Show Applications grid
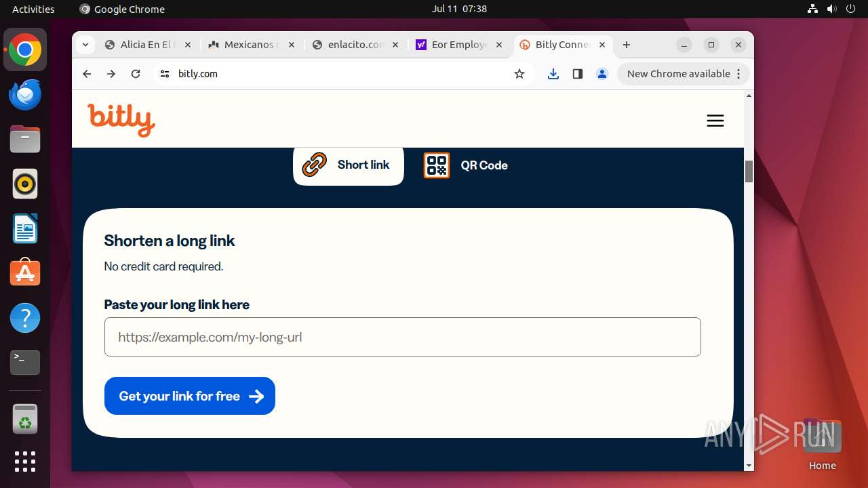The height and width of the screenshot is (488, 868). point(25,462)
